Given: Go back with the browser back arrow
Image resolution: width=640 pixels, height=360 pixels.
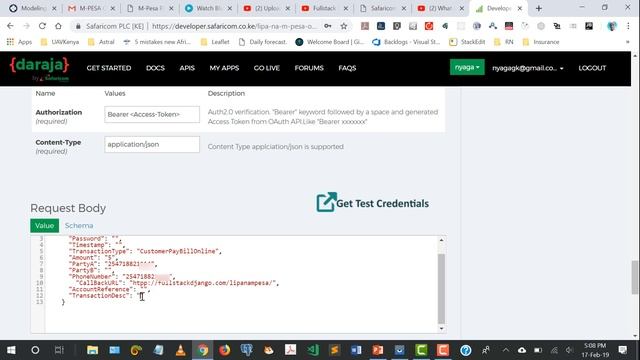Looking at the screenshot, I should 10,26.
